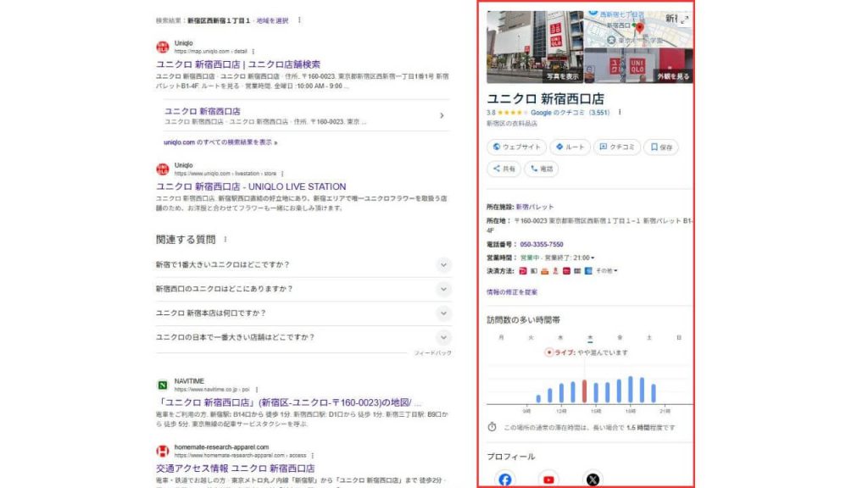Click 地域を選択 link

click(x=272, y=20)
